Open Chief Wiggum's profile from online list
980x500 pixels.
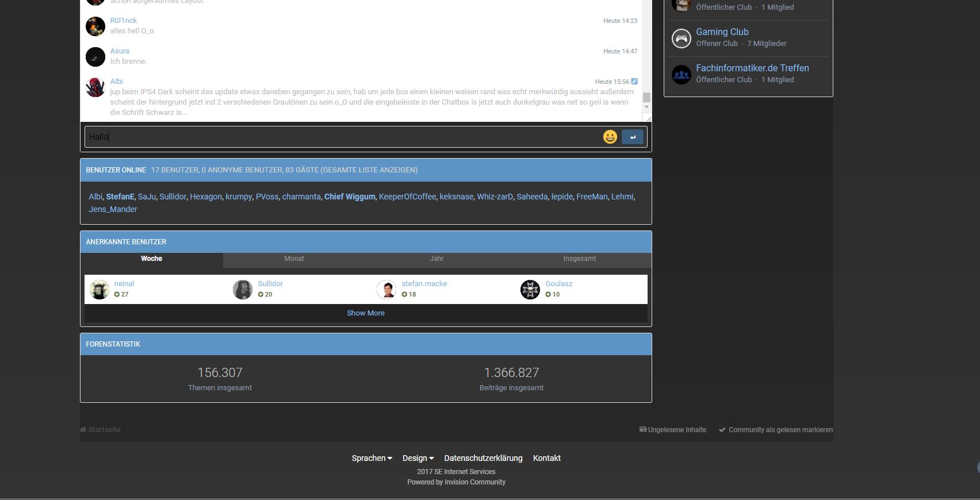pyautogui.click(x=350, y=197)
